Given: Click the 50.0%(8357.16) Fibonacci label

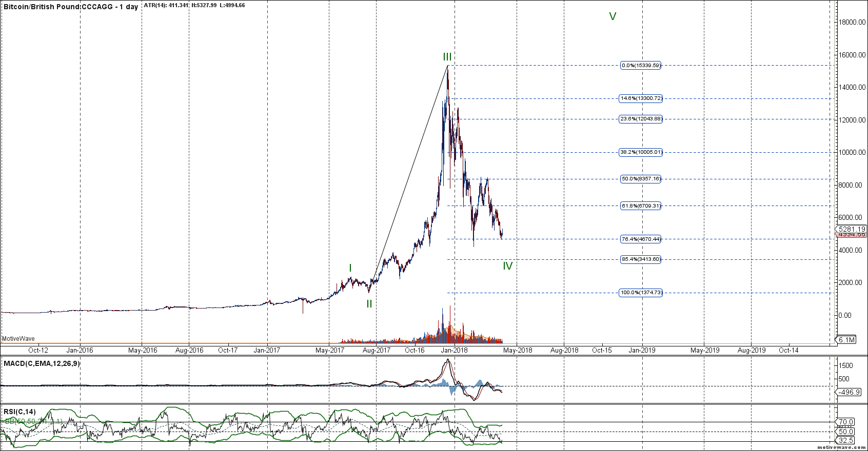Looking at the screenshot, I should tap(641, 179).
